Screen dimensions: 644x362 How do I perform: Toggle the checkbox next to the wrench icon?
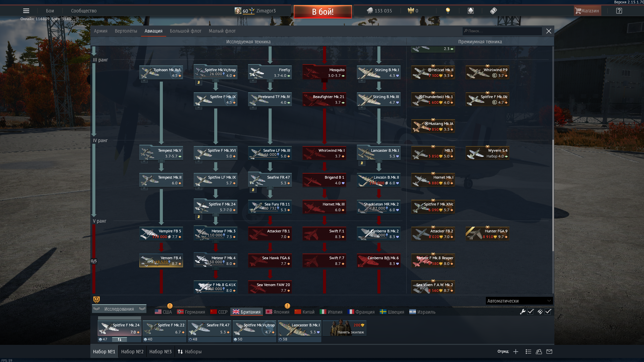531,312
